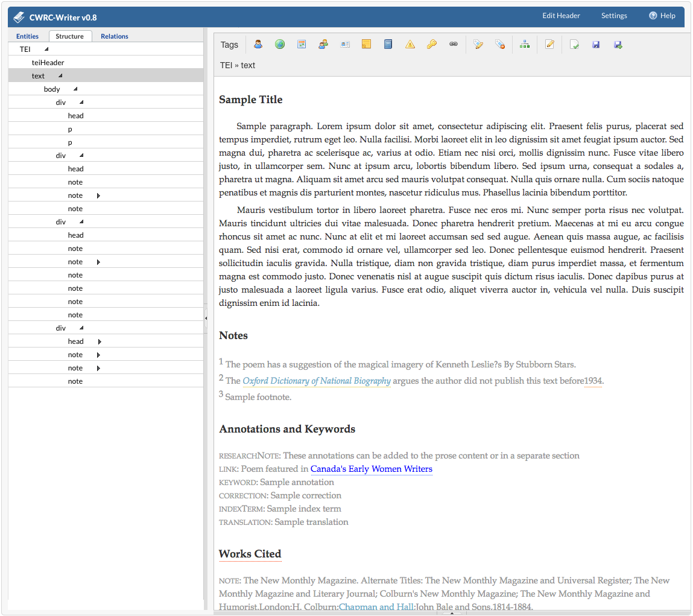Open the Edit Source notepad icon

click(x=549, y=44)
